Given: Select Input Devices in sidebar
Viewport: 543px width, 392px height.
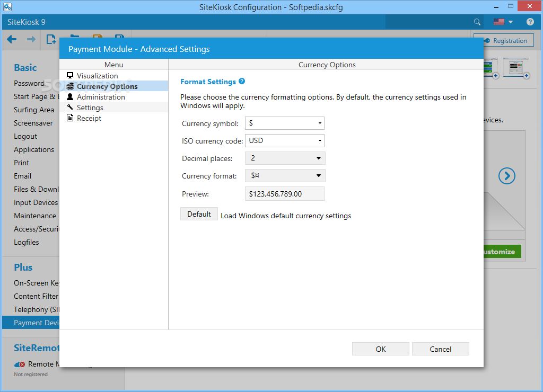Looking at the screenshot, I should [x=36, y=202].
